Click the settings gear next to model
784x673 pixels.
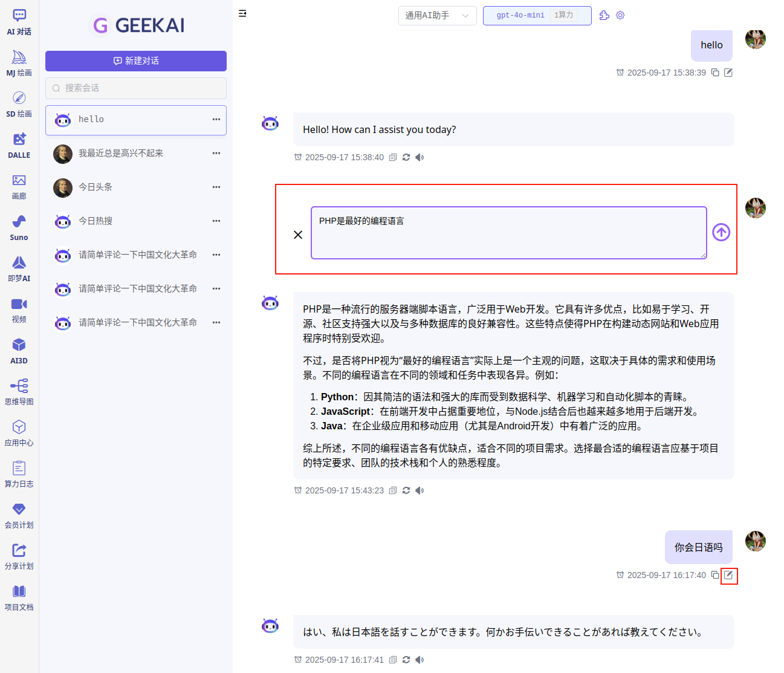pyautogui.click(x=620, y=15)
